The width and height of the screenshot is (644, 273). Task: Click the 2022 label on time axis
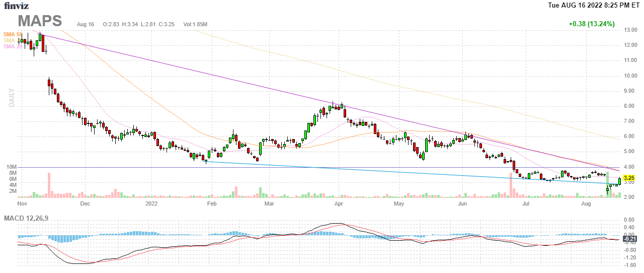(151, 204)
